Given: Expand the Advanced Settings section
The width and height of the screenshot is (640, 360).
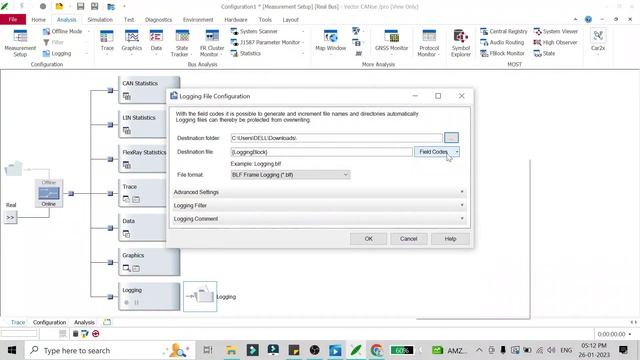Looking at the screenshot, I should pyautogui.click(x=319, y=192).
